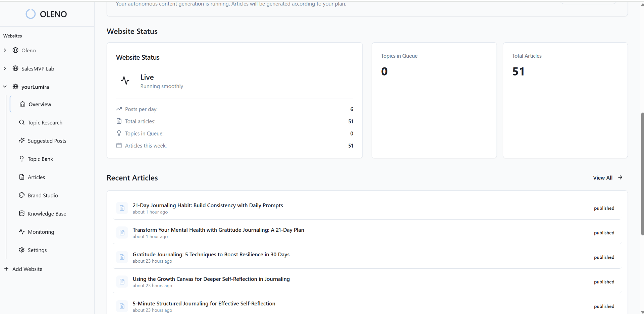Open the article titled 21-Day Journaling Habit

(208, 205)
